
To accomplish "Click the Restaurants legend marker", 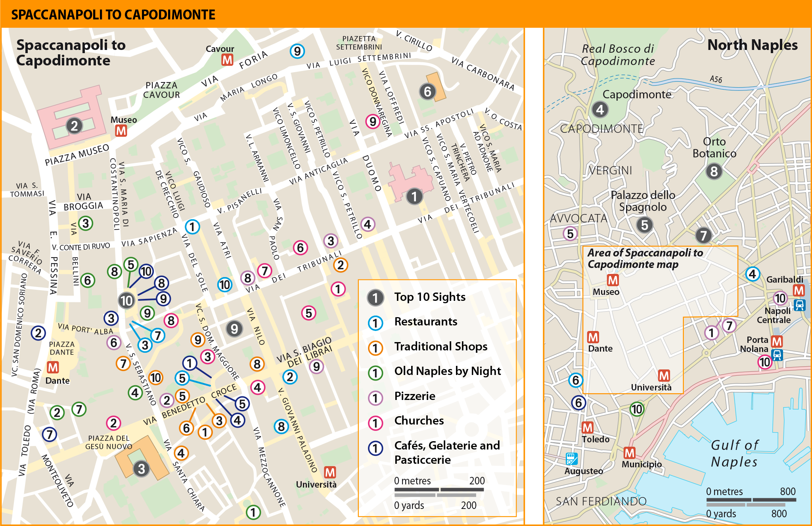I will pyautogui.click(x=375, y=323).
